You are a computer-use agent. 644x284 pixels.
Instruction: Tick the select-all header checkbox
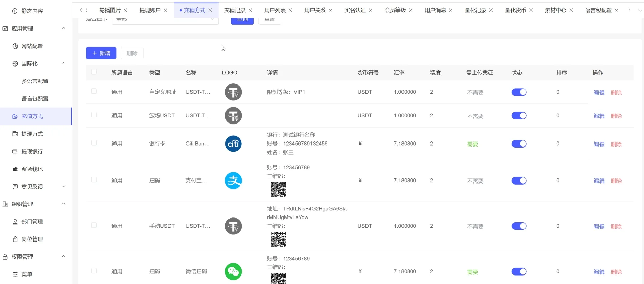coord(94,72)
